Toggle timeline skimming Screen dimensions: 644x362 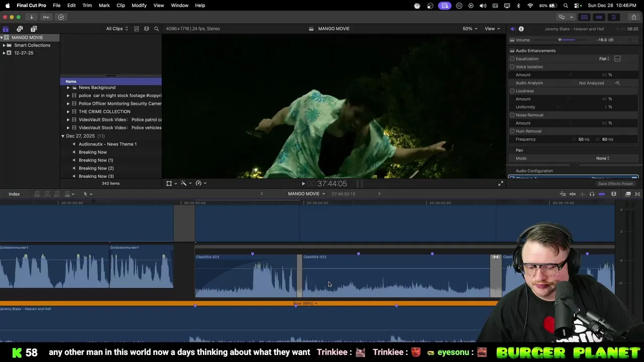click(573, 194)
